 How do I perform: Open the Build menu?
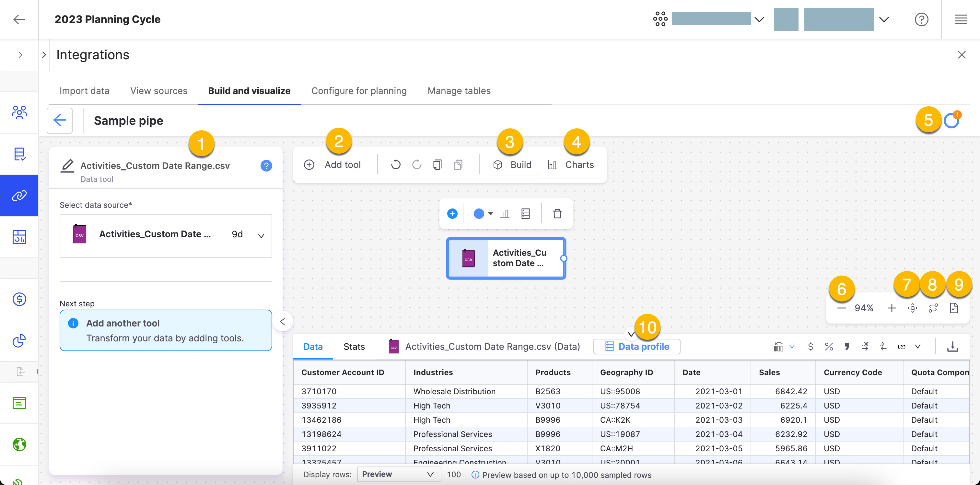point(512,165)
